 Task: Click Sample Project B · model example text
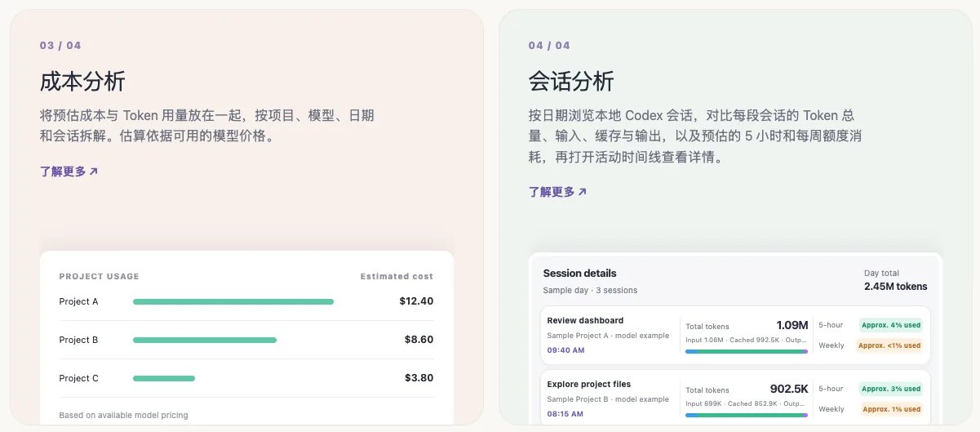point(608,399)
